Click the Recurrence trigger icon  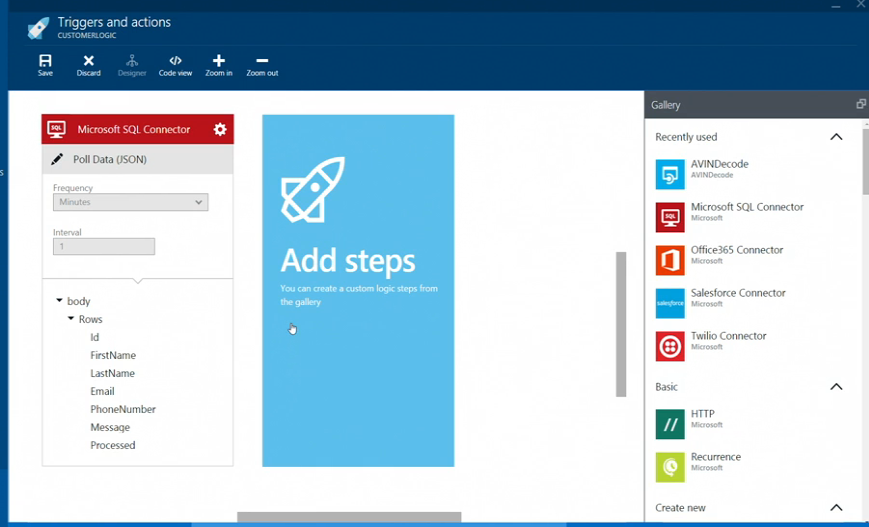tap(670, 467)
